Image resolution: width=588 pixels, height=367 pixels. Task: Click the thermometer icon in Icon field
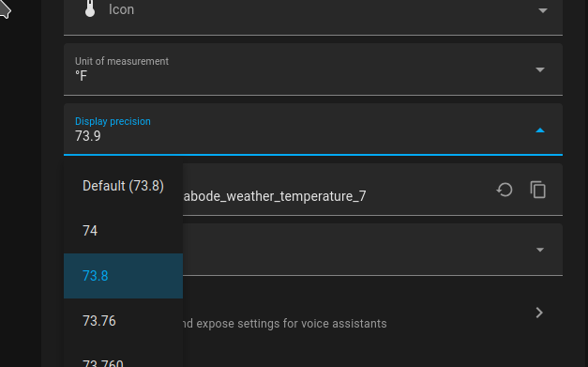[x=90, y=9]
